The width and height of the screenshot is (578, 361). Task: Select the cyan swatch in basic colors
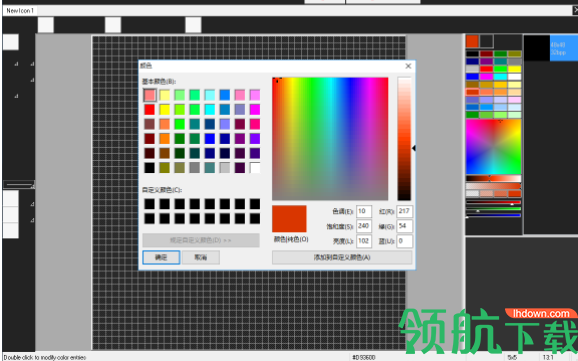click(210, 110)
